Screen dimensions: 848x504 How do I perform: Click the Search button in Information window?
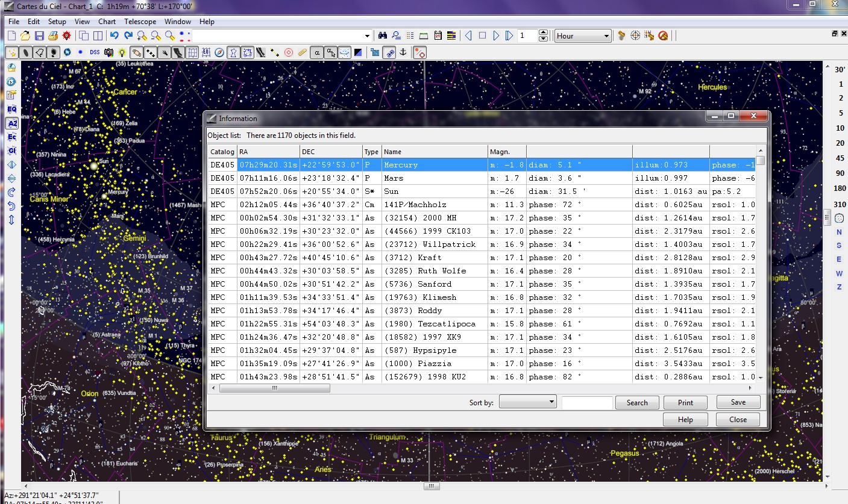pyautogui.click(x=637, y=403)
